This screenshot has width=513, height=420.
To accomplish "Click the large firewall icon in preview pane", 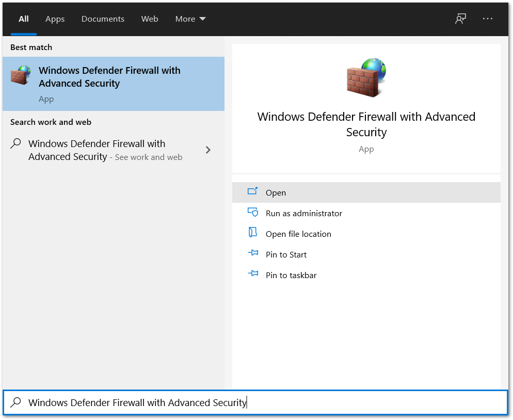I will (x=366, y=77).
